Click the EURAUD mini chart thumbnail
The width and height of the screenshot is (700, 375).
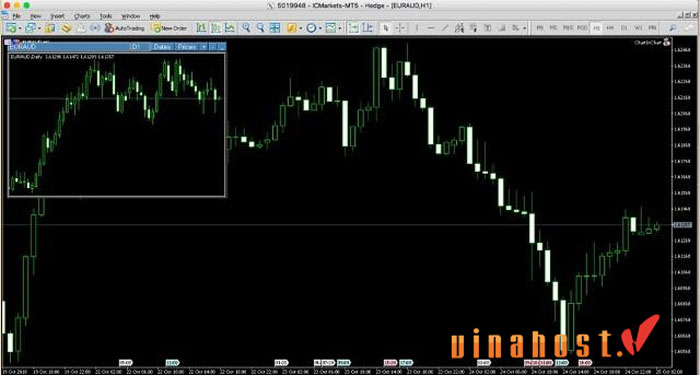117,124
